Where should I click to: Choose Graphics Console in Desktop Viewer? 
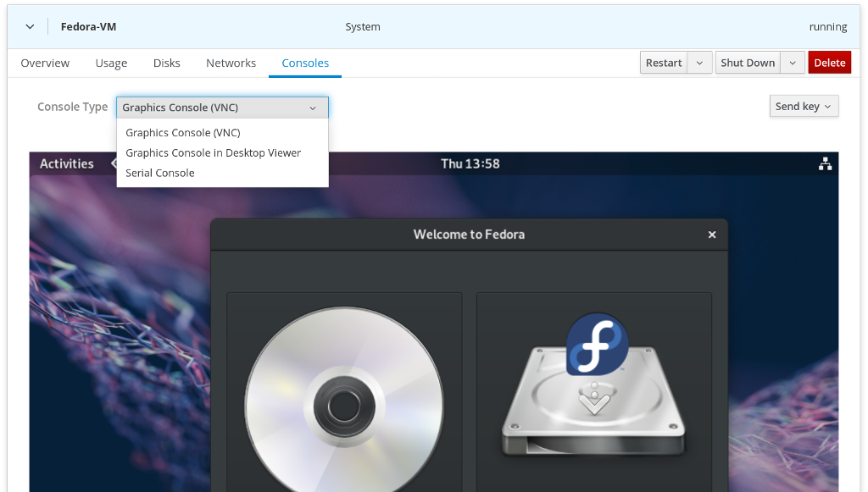pyautogui.click(x=222, y=152)
